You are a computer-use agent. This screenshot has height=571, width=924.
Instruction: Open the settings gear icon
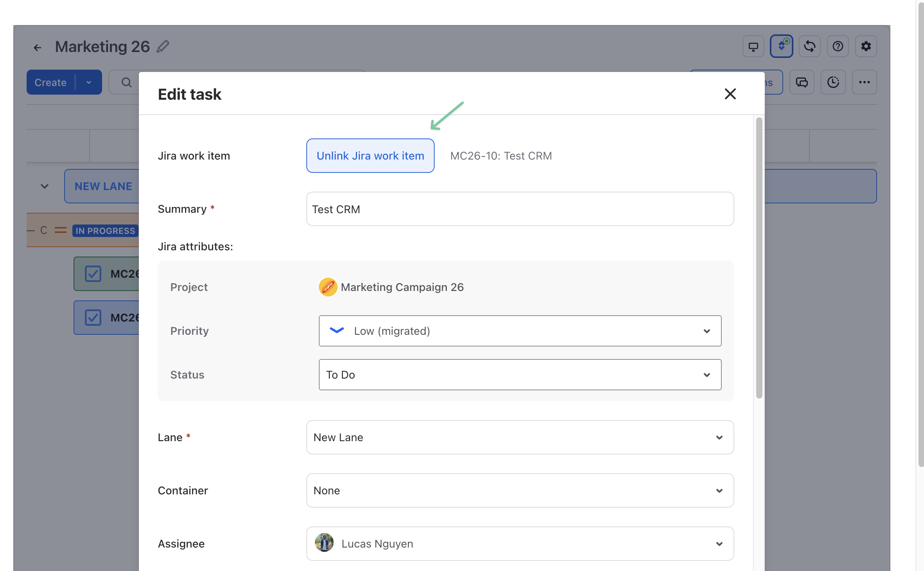[866, 47]
